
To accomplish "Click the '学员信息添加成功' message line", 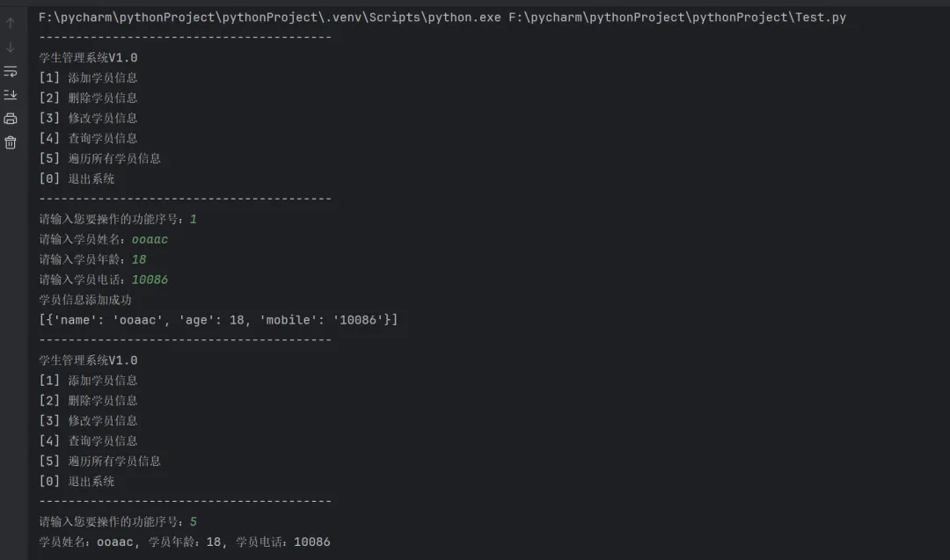I will coord(85,300).
